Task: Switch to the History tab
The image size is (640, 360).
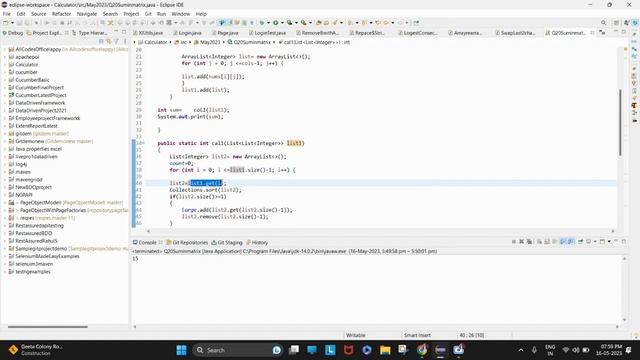Action: pyautogui.click(x=257, y=242)
